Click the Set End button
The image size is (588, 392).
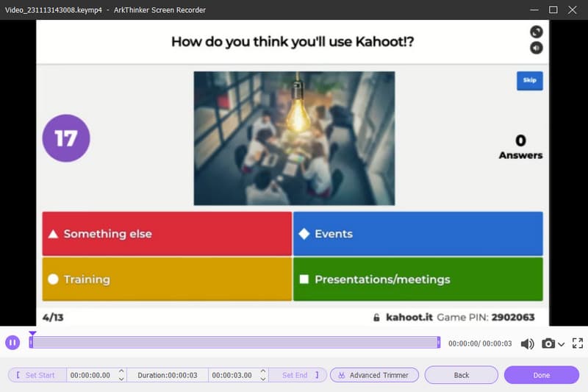[298, 375]
